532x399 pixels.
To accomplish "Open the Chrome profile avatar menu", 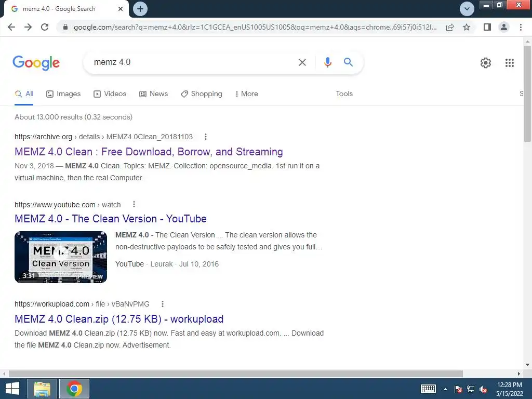I will click(x=504, y=27).
